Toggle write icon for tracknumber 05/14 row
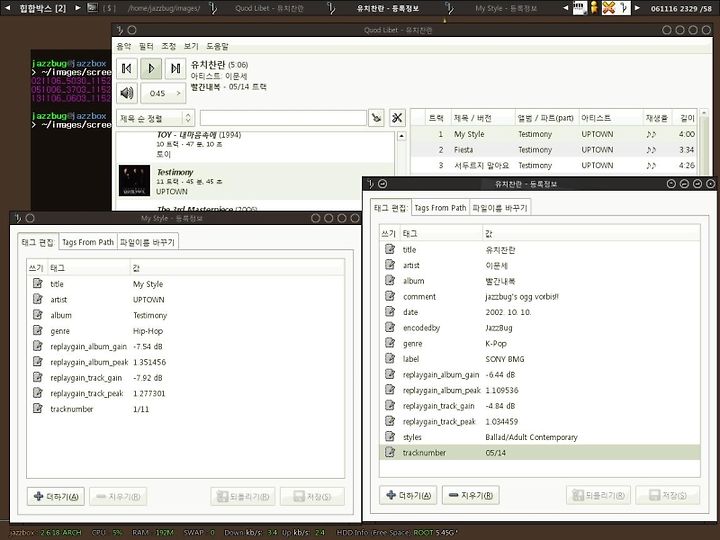 (x=390, y=452)
